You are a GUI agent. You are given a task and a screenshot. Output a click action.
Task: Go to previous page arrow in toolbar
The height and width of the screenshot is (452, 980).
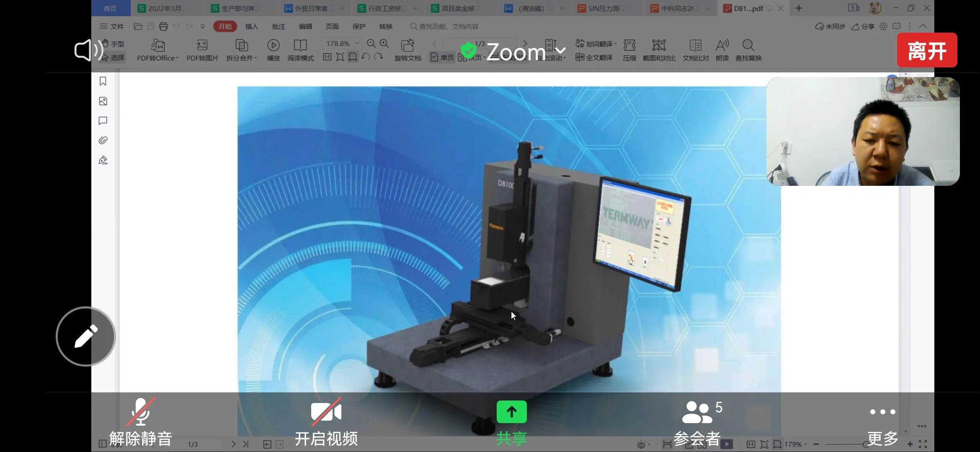435,44
